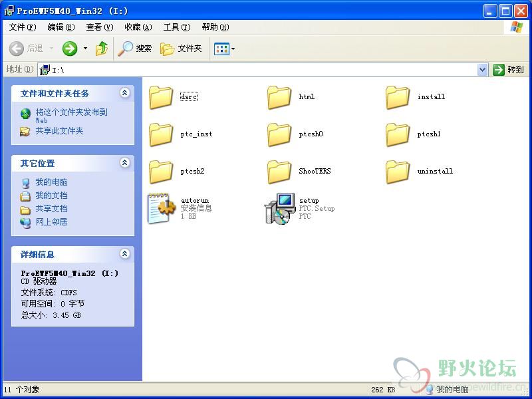Open Network Neighborhood (网上邻居) link
The image size is (532, 399).
pyautogui.click(x=52, y=222)
